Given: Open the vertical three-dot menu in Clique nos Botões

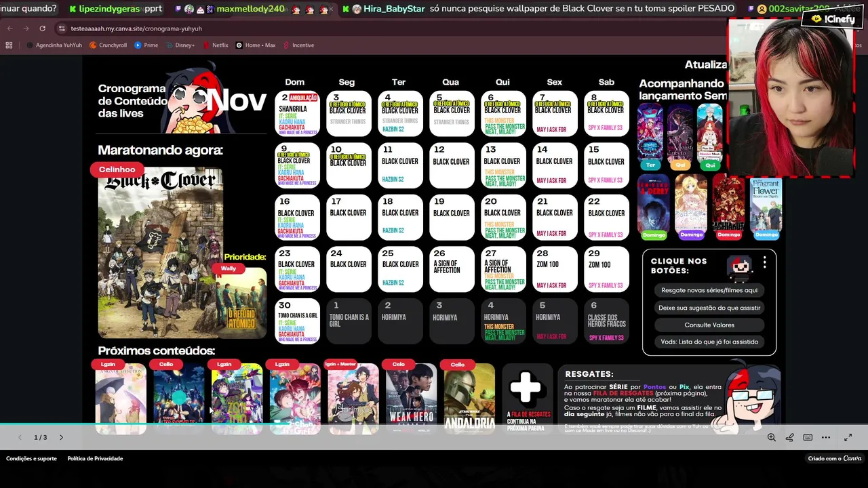Looking at the screenshot, I should click(x=764, y=262).
